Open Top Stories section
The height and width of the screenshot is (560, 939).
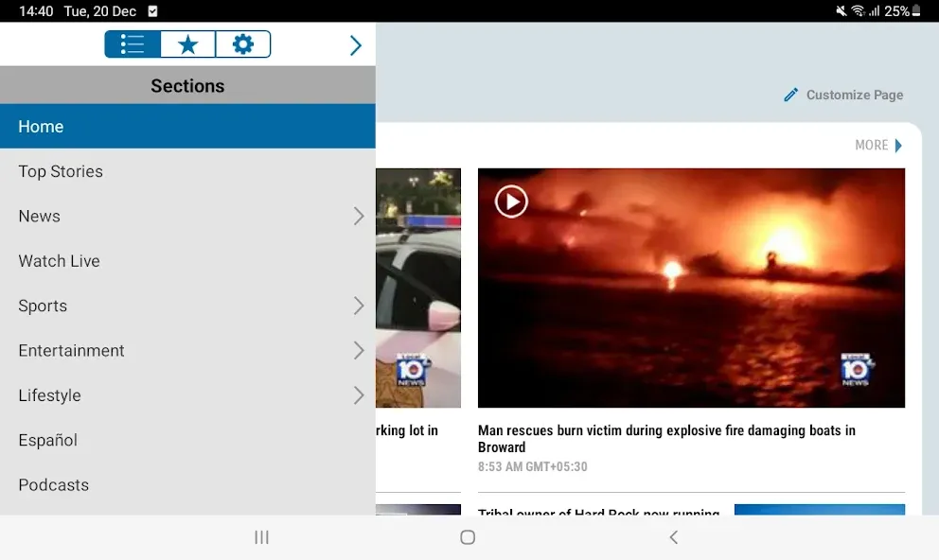[x=187, y=171]
